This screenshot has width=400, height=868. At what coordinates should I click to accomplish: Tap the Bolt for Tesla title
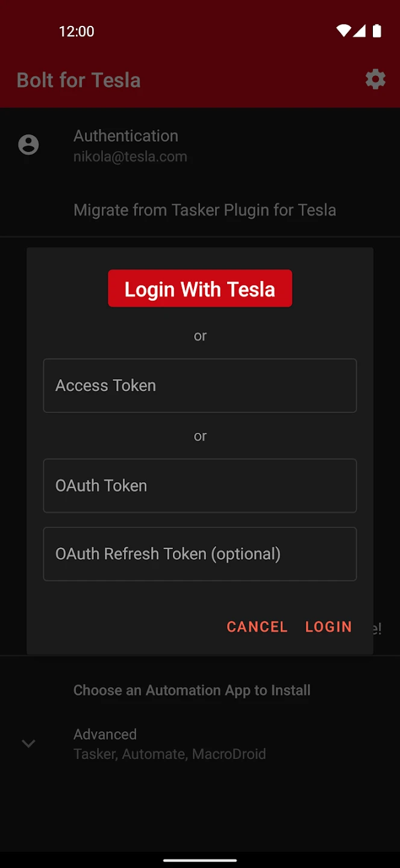click(x=79, y=80)
